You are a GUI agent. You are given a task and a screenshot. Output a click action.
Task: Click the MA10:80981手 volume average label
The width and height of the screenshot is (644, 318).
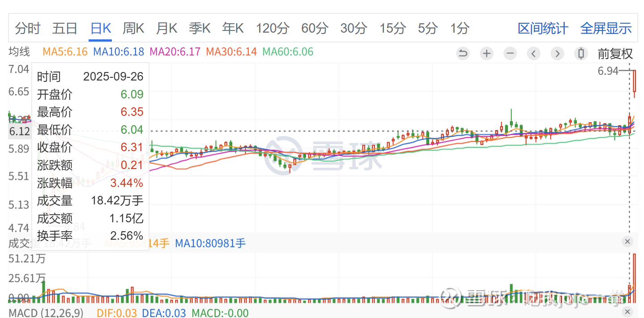point(210,244)
